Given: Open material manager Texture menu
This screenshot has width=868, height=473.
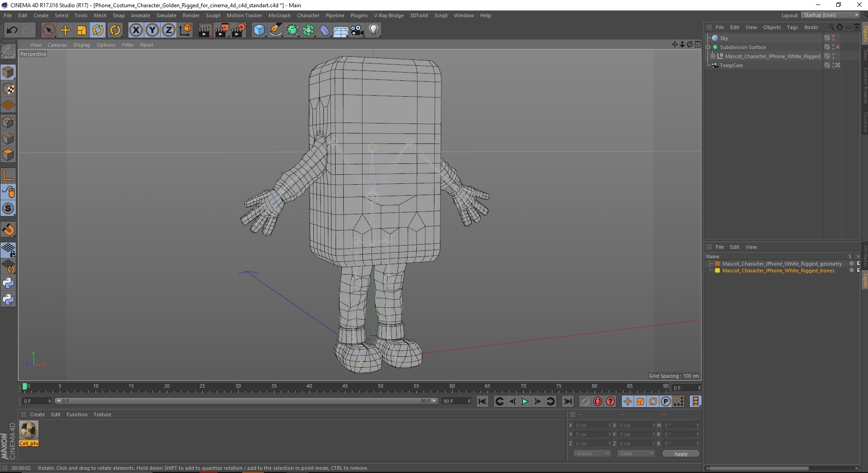Looking at the screenshot, I should (102, 414).
